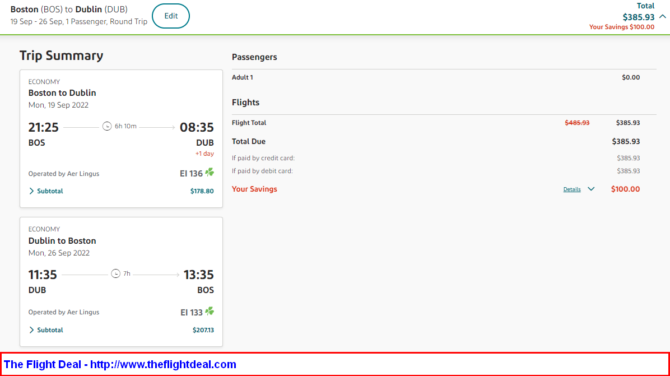Viewport: 670px width, 376px height.
Task: Click the Adult 1 passenger row
Action: pos(436,77)
